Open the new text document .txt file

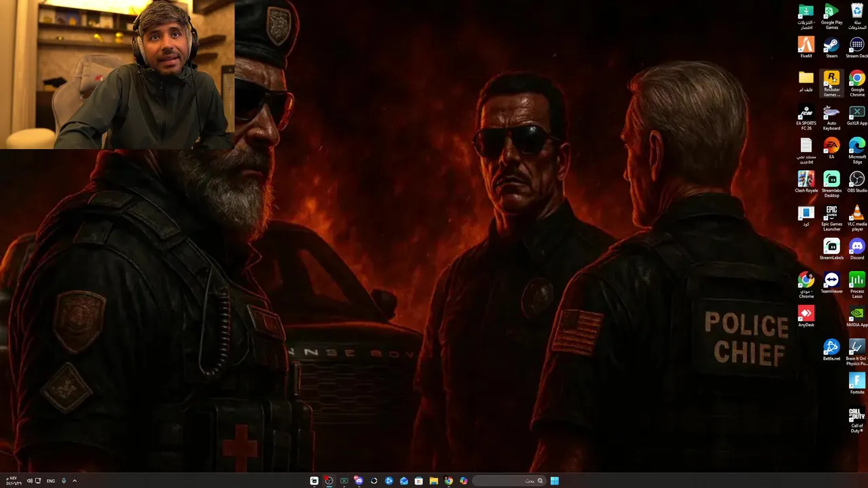pos(806,150)
